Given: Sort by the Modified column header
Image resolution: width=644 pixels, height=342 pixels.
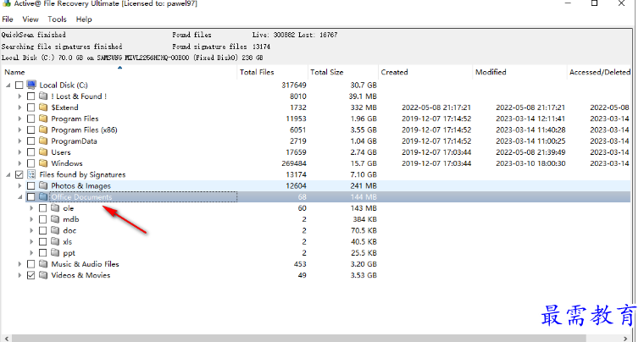Looking at the screenshot, I should coord(519,72).
